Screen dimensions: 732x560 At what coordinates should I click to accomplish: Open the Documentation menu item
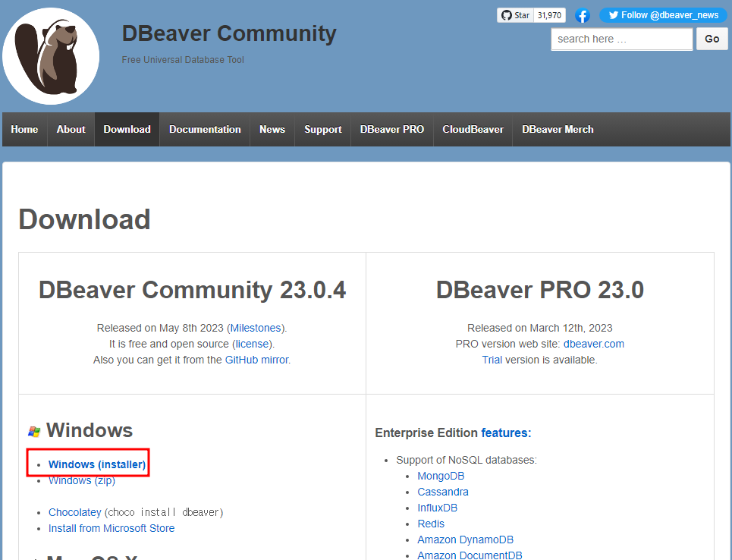pos(205,129)
